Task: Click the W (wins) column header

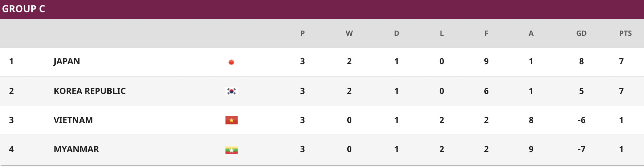Action: point(349,33)
